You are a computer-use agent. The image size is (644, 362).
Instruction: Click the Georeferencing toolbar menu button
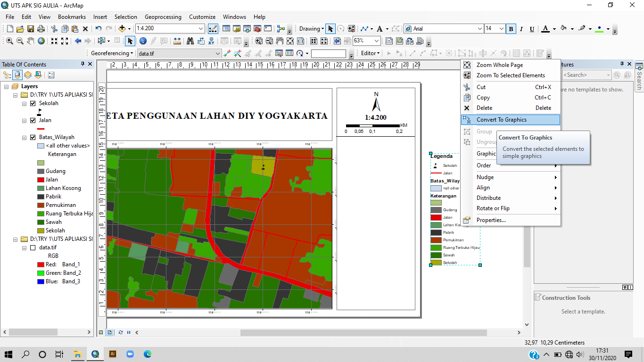112,53
